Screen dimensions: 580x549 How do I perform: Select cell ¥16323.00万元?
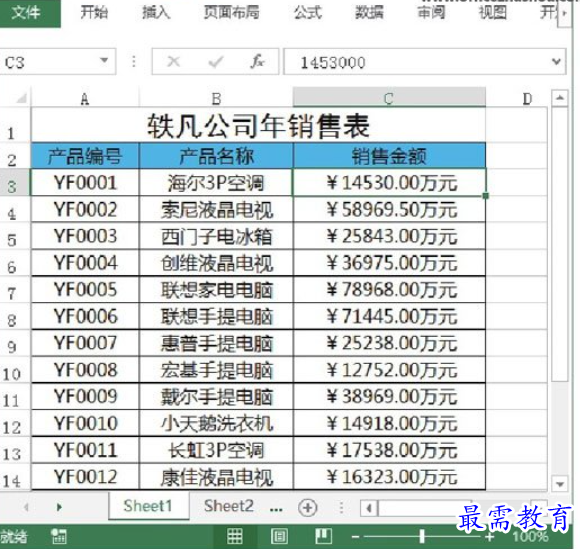(x=389, y=476)
